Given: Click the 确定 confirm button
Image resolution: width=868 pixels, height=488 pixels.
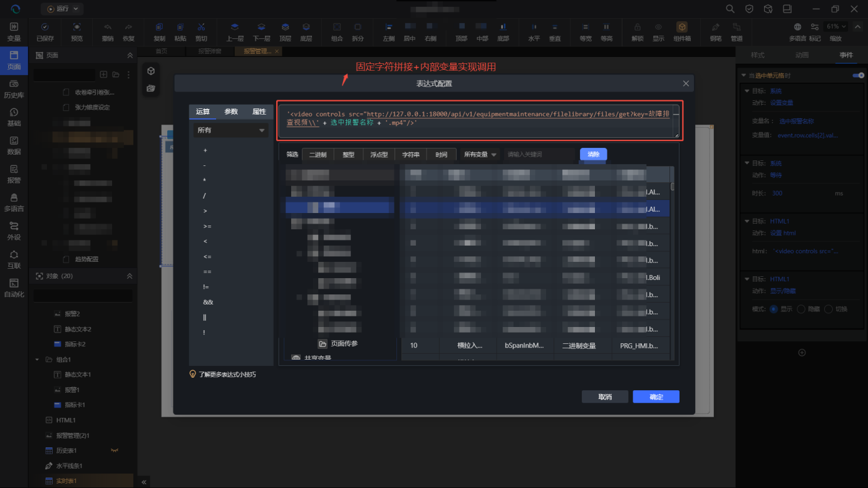Looking at the screenshot, I should [x=656, y=397].
